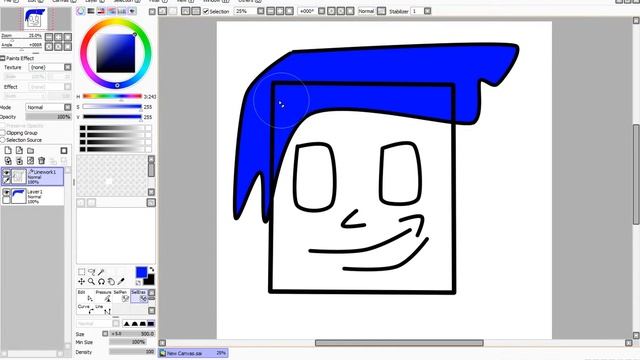
Task: Select the Lasso tool
Action: (x=91, y=272)
